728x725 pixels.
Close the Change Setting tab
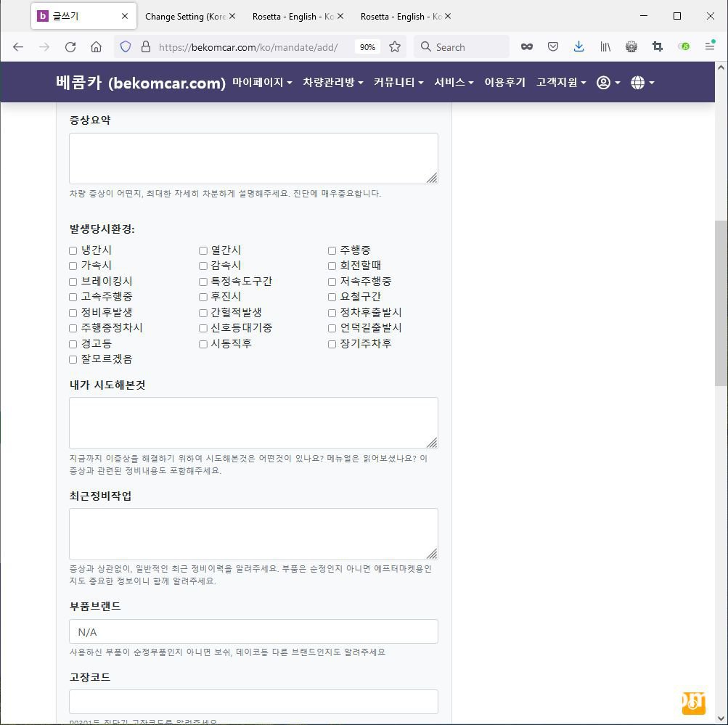(x=232, y=16)
